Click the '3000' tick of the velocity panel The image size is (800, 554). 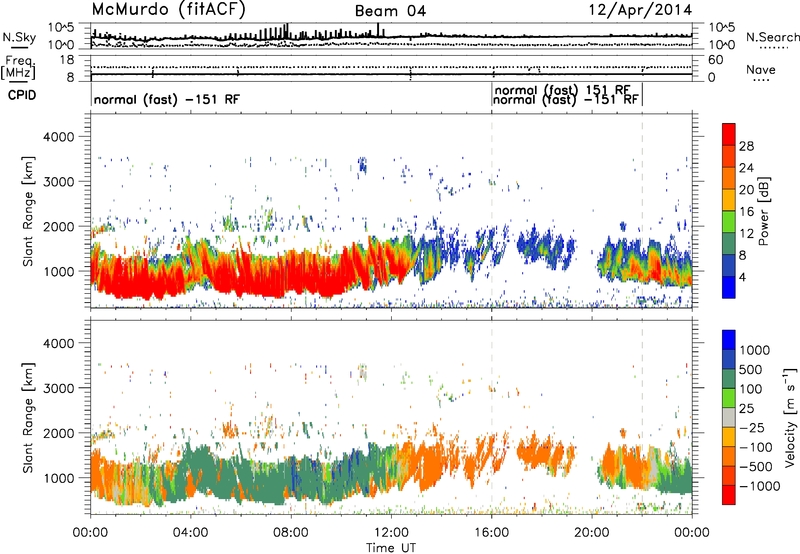click(x=58, y=388)
